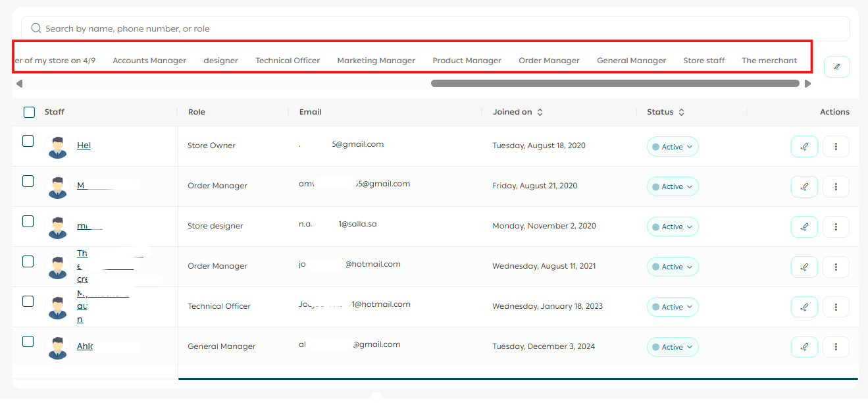Open Active status dropdown for Technical Officer row
868x403 pixels.
tap(672, 307)
